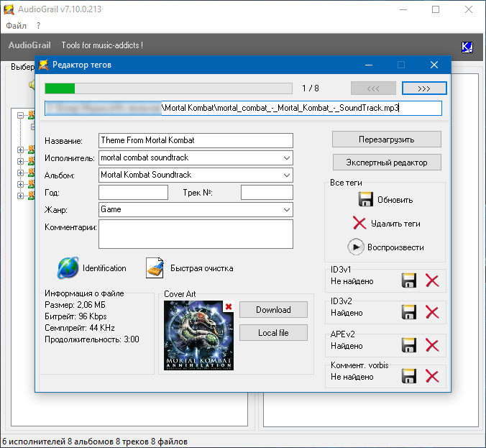This screenshot has width=486, height=448.
Task: Click Download cover art button
Action: tap(273, 309)
